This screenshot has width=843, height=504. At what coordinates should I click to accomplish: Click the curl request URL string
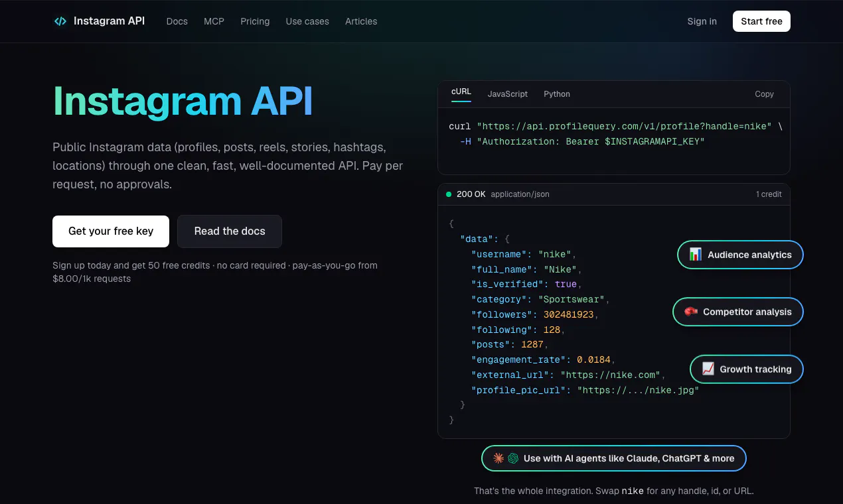click(x=624, y=126)
